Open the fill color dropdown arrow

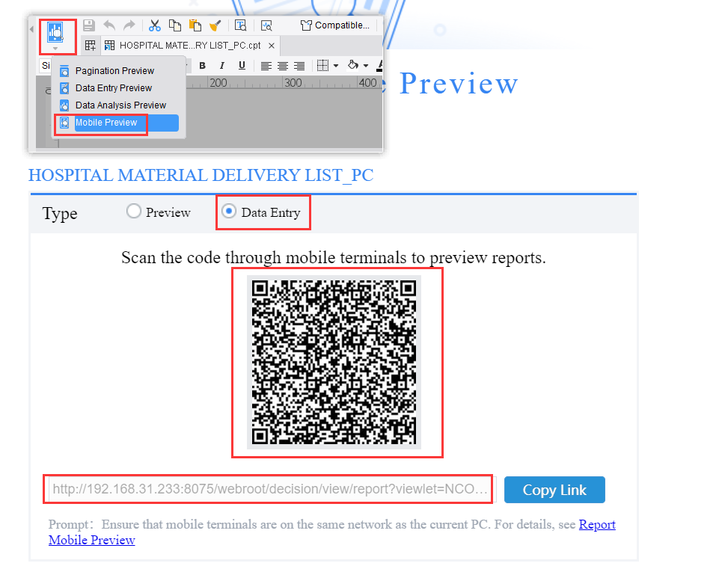pyautogui.click(x=364, y=65)
